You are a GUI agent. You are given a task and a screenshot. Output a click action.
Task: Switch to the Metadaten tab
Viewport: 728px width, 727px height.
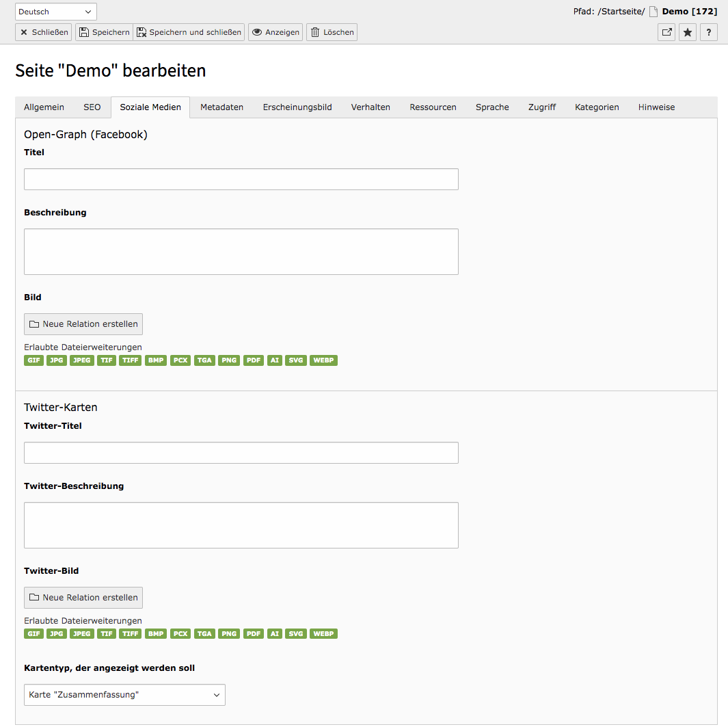(x=221, y=107)
